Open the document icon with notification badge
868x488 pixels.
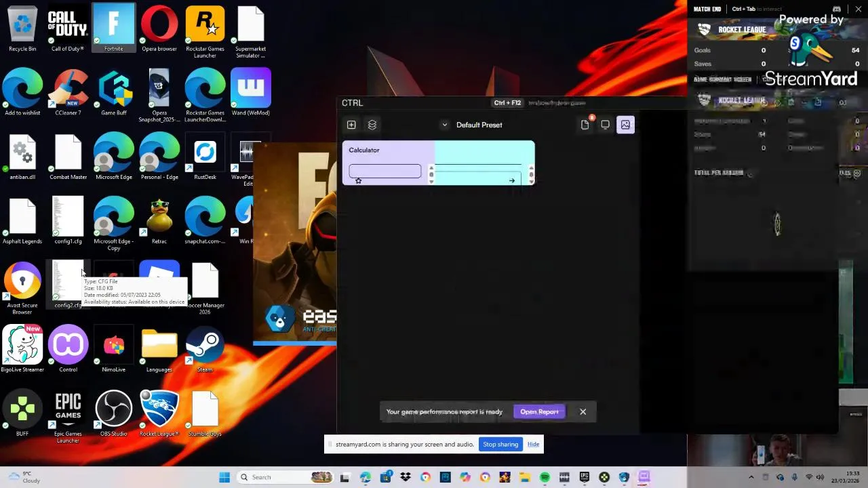(x=585, y=125)
